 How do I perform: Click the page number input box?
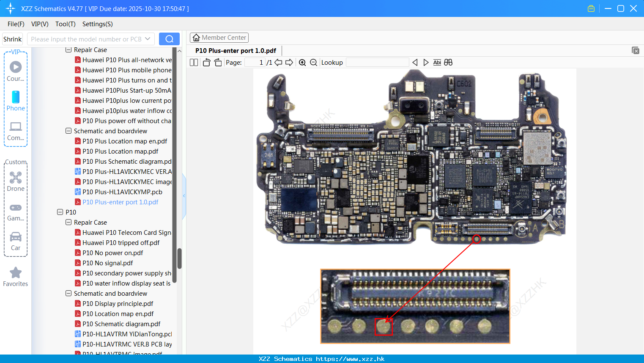(255, 63)
